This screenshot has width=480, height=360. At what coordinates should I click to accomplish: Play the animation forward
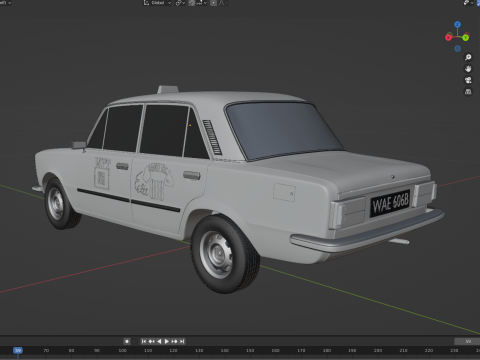tap(167, 341)
